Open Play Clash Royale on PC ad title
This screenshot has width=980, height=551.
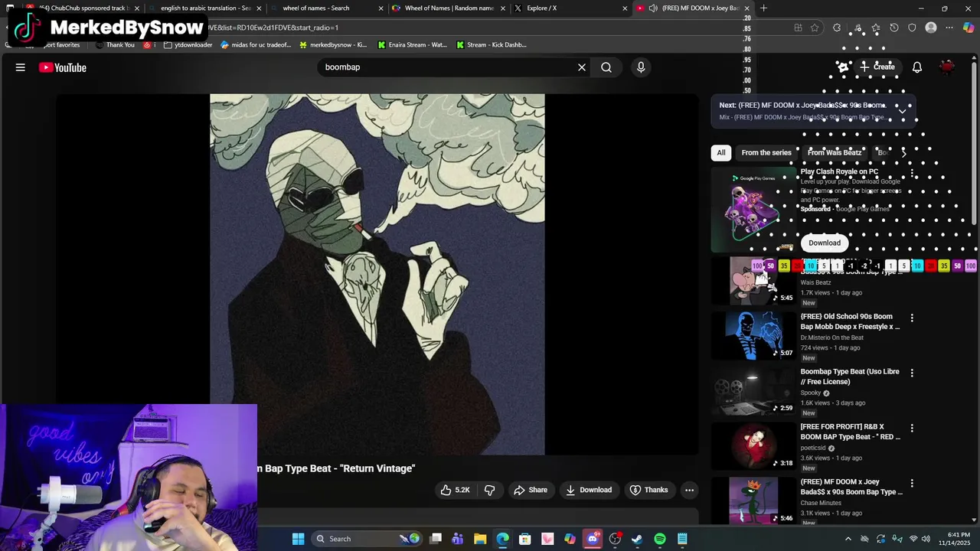pyautogui.click(x=839, y=171)
